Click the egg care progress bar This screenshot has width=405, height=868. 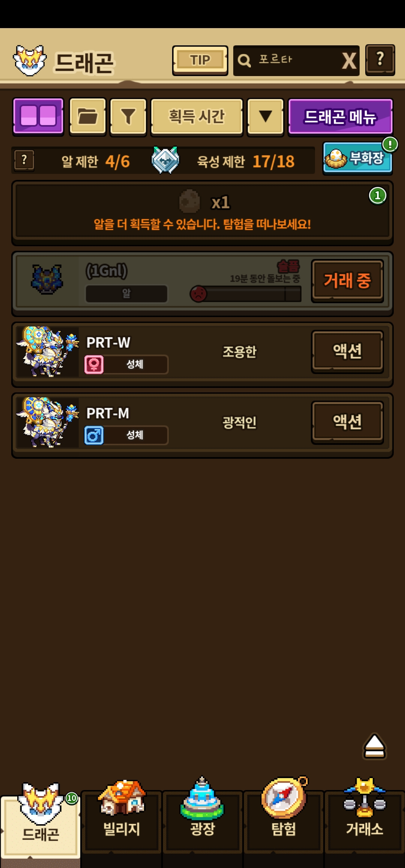[x=246, y=294]
